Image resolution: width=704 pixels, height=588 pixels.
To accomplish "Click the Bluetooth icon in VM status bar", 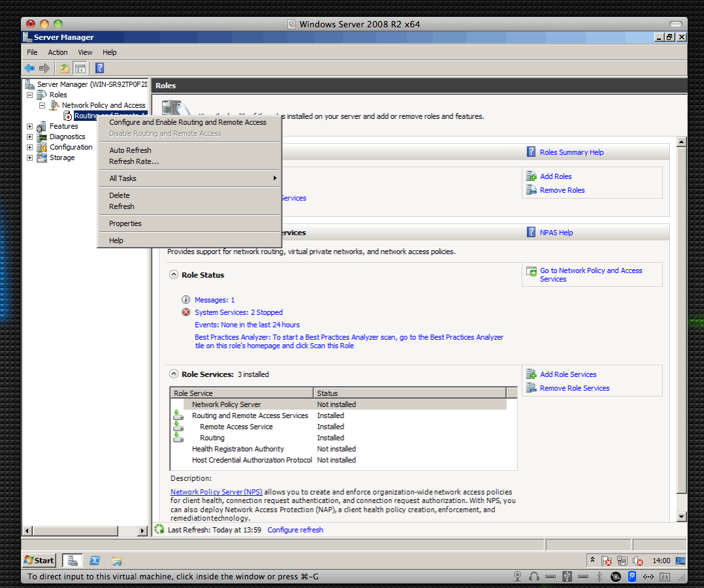I will coord(600,577).
